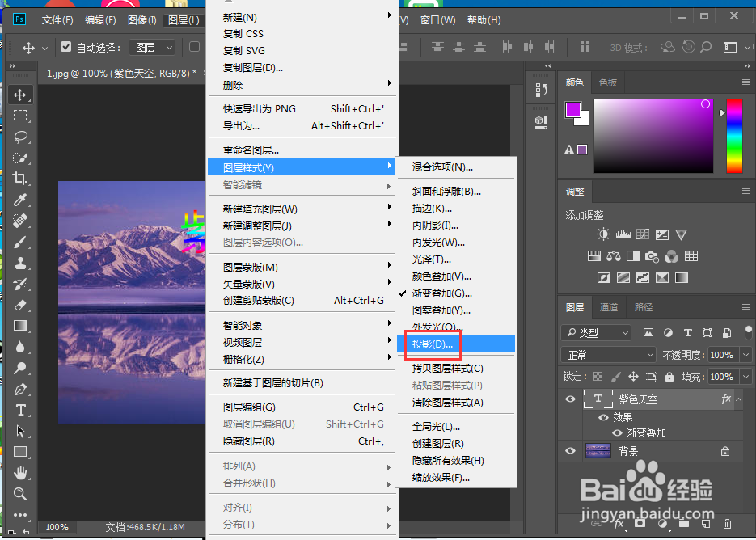Viewport: 756px width, 540px height.
Task: Open the Layers panel menu
Action: click(745, 306)
